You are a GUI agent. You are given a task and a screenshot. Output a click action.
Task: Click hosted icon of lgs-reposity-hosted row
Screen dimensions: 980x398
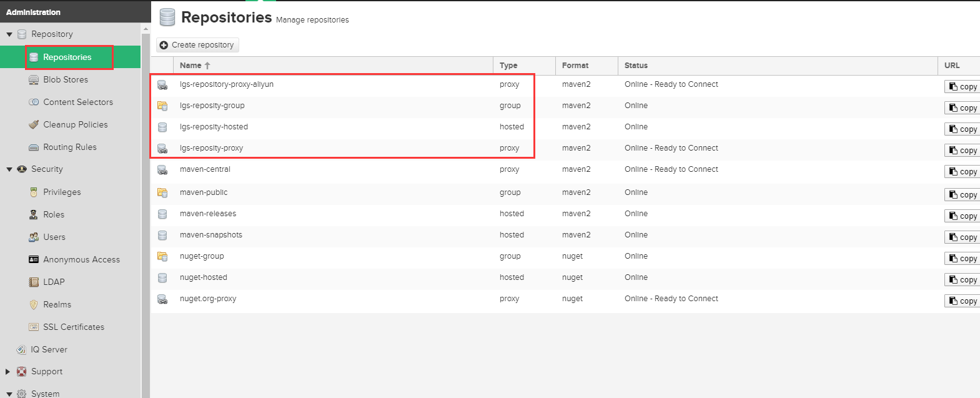(x=162, y=127)
